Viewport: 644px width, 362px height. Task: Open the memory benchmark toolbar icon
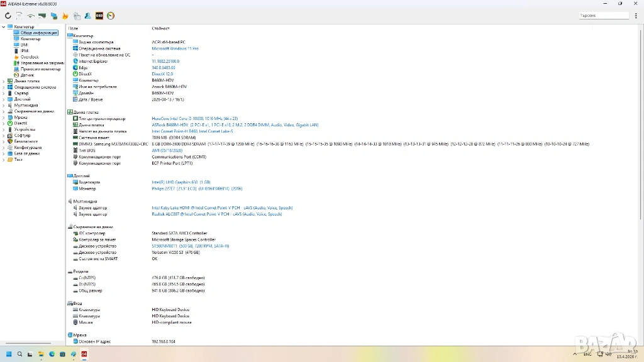[x=42, y=16]
